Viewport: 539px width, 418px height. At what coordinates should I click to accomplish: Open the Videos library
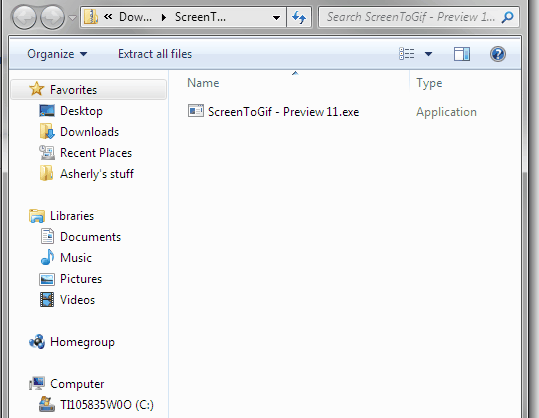coord(77,300)
